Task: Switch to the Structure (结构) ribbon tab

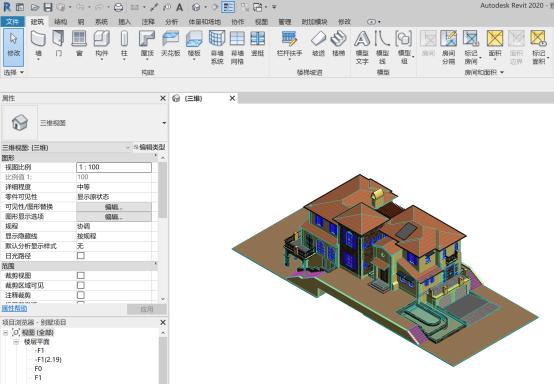Action: (x=60, y=22)
